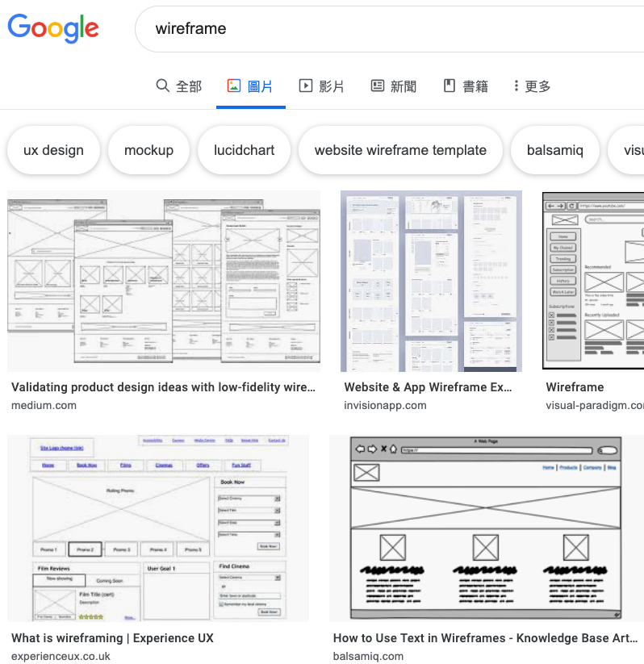Click the 'Wireframe' visual-paradigm title
644x664 pixels.
[575, 387]
